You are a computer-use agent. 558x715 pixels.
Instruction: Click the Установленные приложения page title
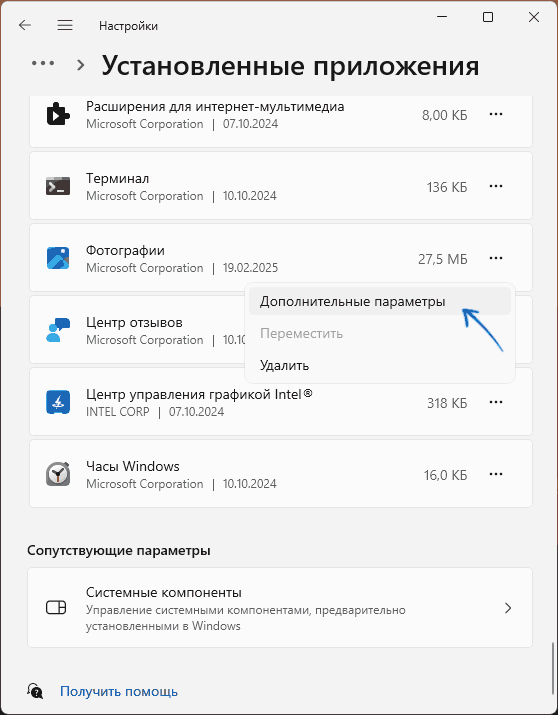(290, 66)
